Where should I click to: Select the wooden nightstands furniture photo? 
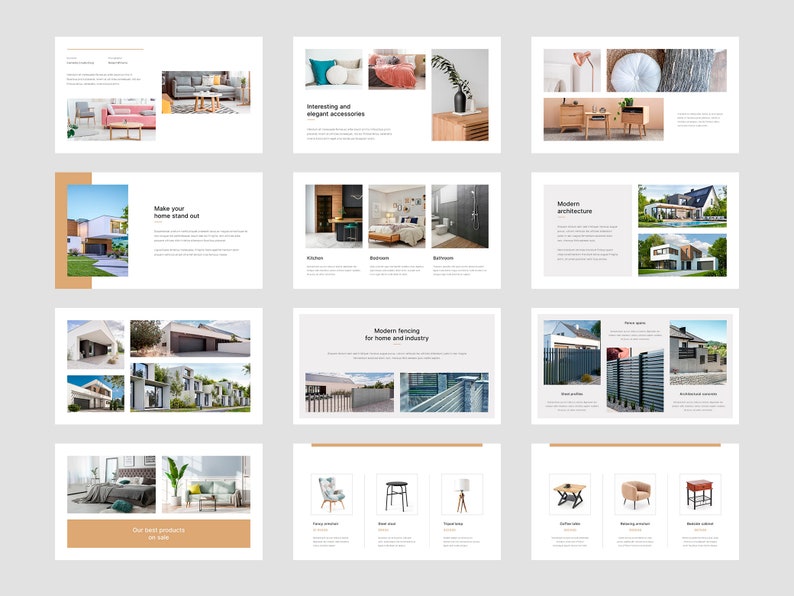click(x=604, y=120)
